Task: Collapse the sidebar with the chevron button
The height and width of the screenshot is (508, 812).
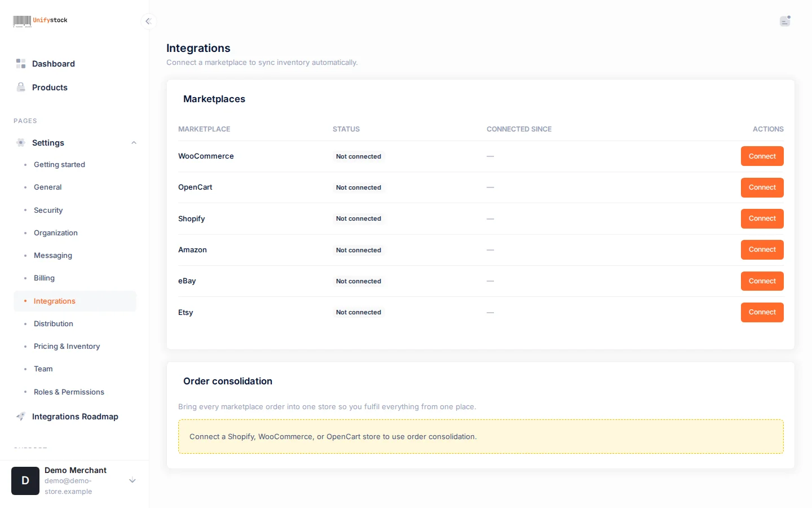Action: pyautogui.click(x=148, y=21)
